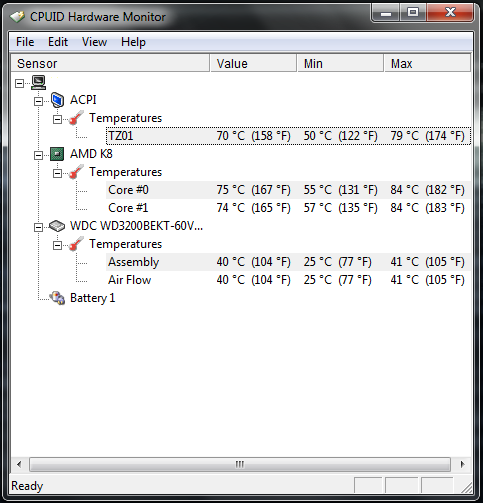Minimize the Hardware Monitor window
This screenshot has width=483, height=503.
tap(386, 14)
